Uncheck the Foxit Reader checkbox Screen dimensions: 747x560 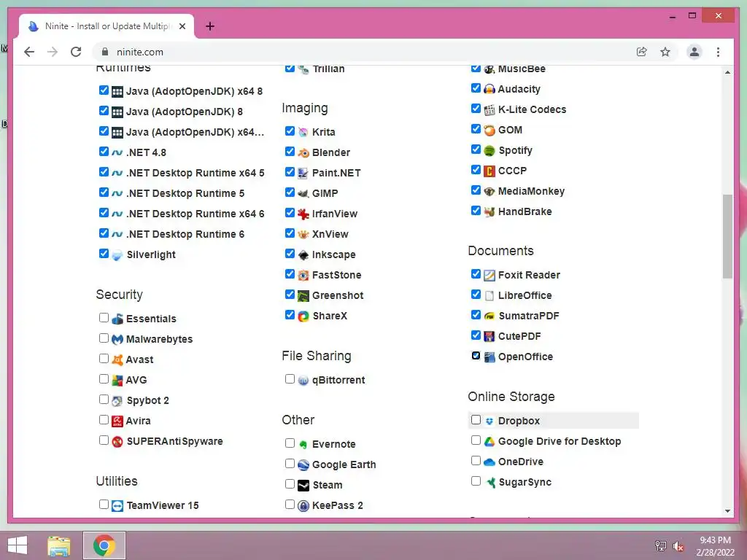point(476,274)
